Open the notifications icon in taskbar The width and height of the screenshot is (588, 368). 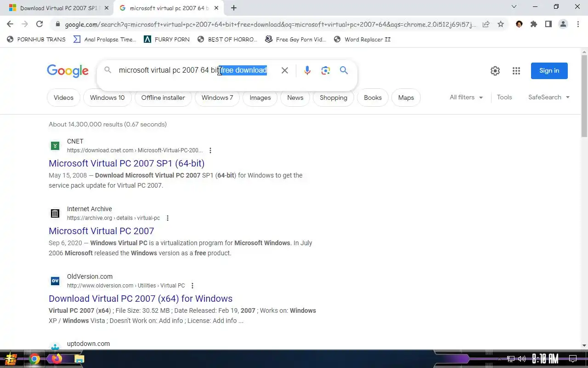pyautogui.click(x=573, y=359)
